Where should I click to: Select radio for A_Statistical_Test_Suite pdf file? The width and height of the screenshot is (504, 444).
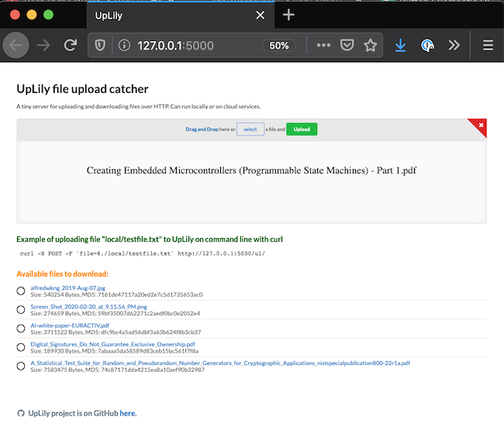[21, 366]
